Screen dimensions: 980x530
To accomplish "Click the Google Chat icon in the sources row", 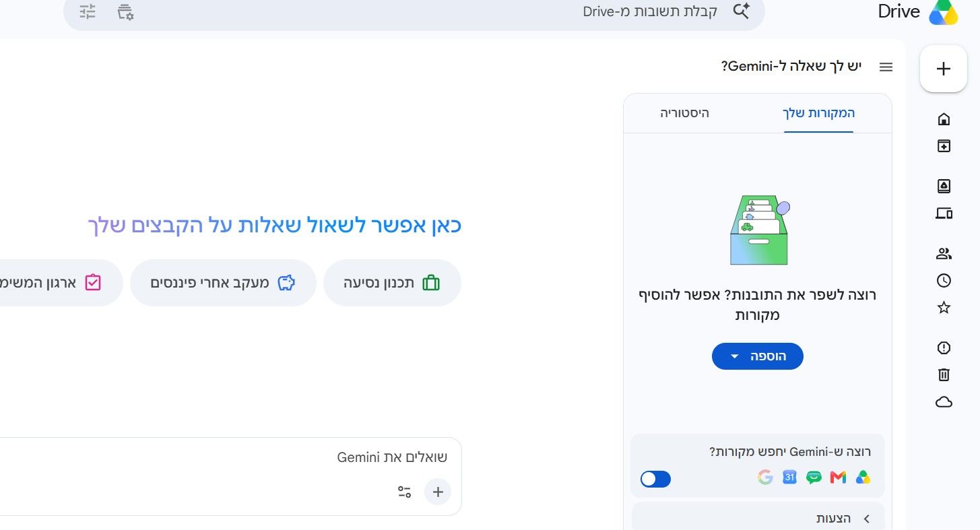I will pos(814,477).
